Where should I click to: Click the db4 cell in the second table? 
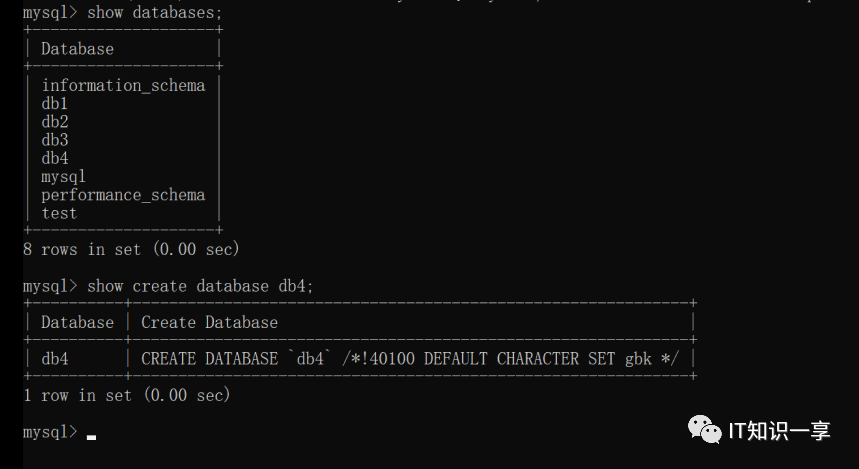tap(55, 359)
